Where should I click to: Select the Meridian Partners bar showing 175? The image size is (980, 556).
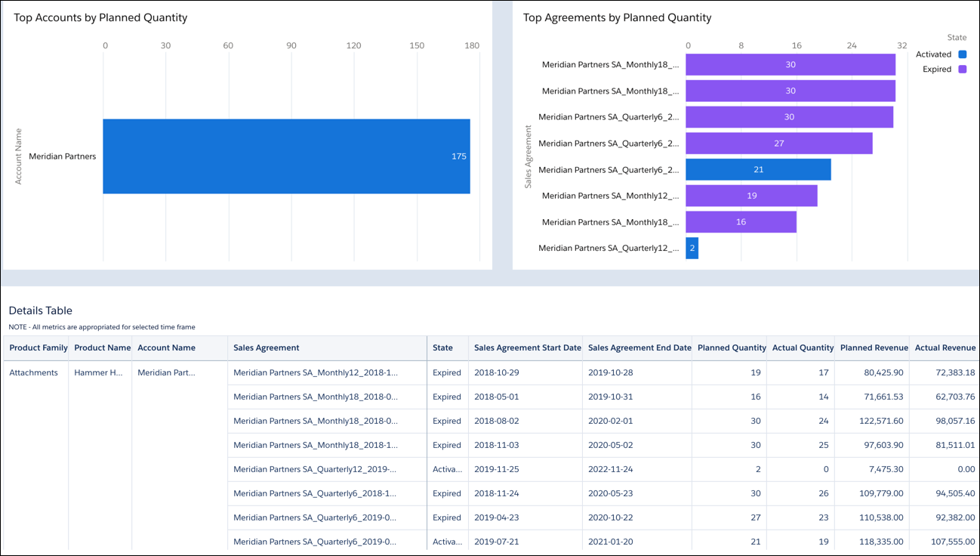tap(287, 156)
